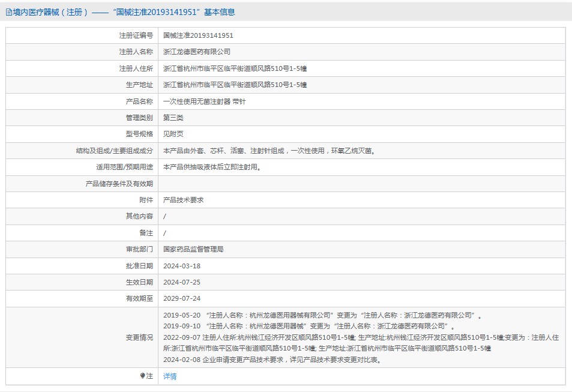The width and height of the screenshot is (572, 392).
Task: Click product name 一次性使用无菌注射器 带针
Action: 204,101
